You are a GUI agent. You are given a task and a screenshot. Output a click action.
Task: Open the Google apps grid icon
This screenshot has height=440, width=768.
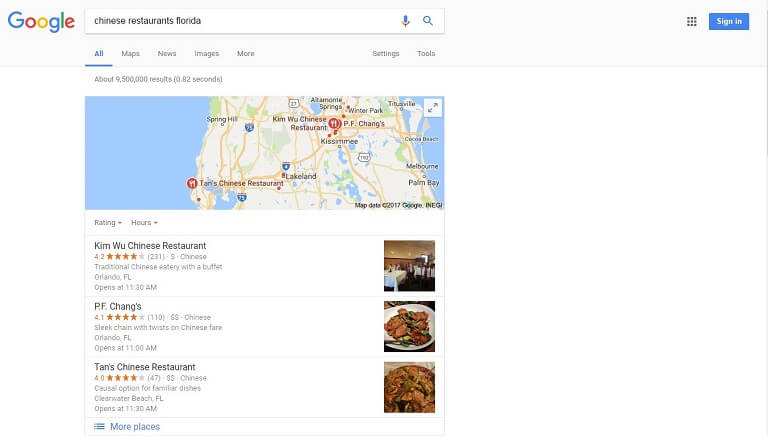point(692,22)
